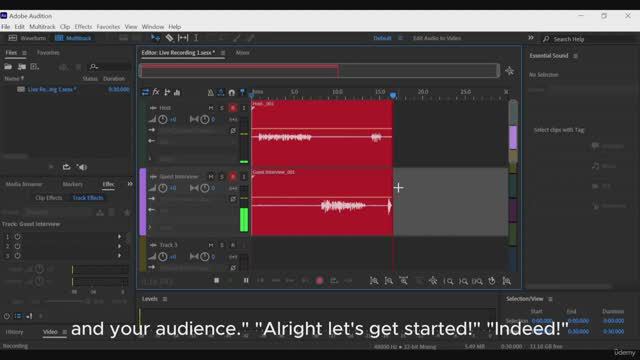Click the Import File icon
This screenshot has width=640, height=360.
(x=22, y=67)
